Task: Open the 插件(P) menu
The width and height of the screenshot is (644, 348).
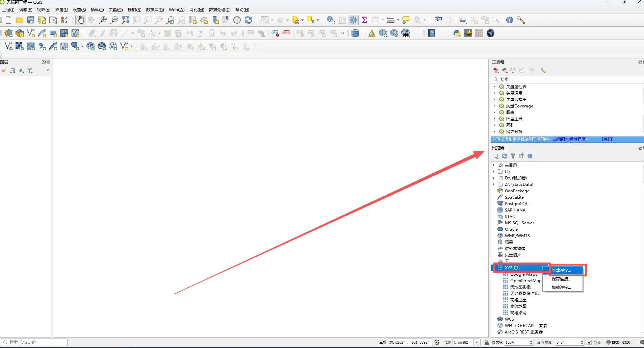Action: (97, 10)
